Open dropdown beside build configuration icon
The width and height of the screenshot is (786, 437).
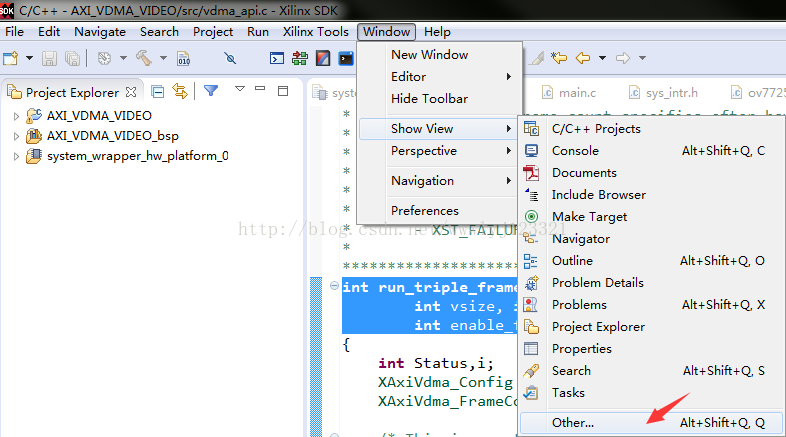(x=123, y=58)
